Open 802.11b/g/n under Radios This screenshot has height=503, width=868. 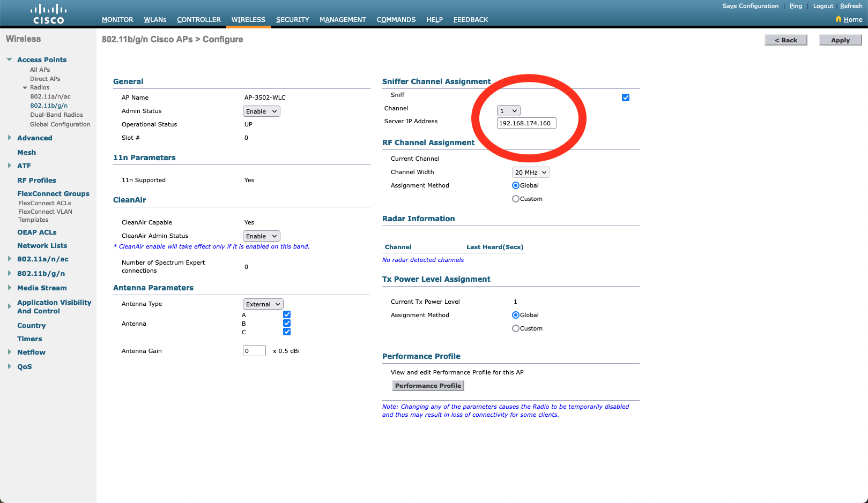[49, 106]
